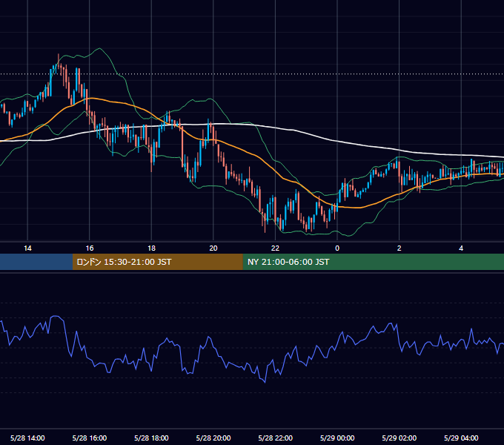504x445 pixels.
Task: Select the London 15:30-21:00 JST session bar
Action: (157, 262)
